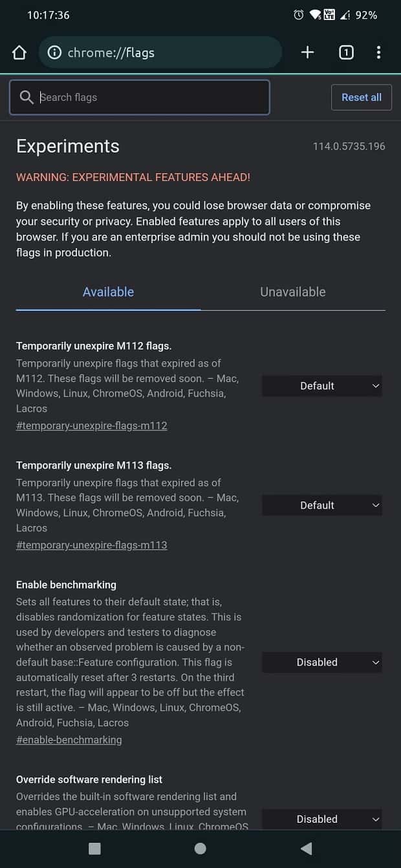Viewport: 401px width, 868px height.
Task: Open the #enable-benchmarking anchor link
Action: pyautogui.click(x=69, y=739)
